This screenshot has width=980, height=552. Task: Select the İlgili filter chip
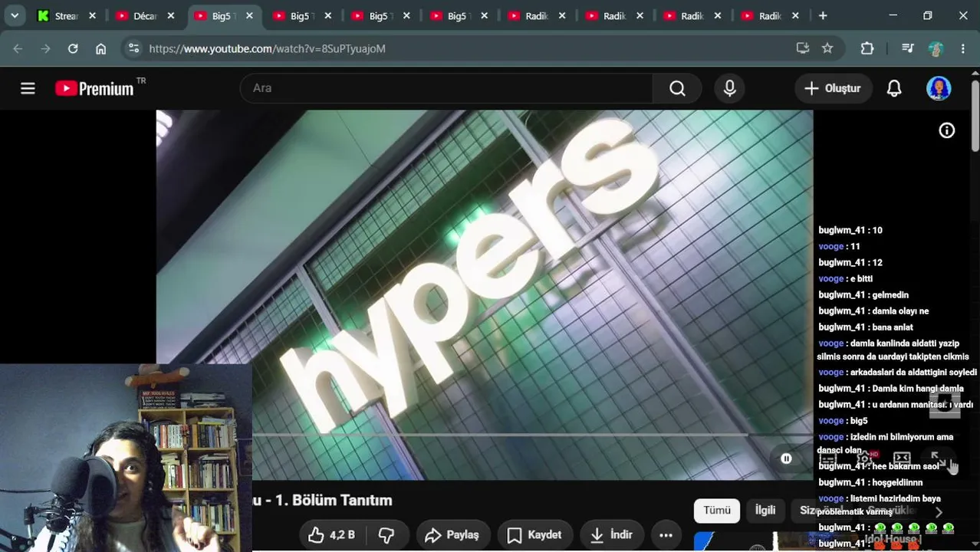pos(765,511)
